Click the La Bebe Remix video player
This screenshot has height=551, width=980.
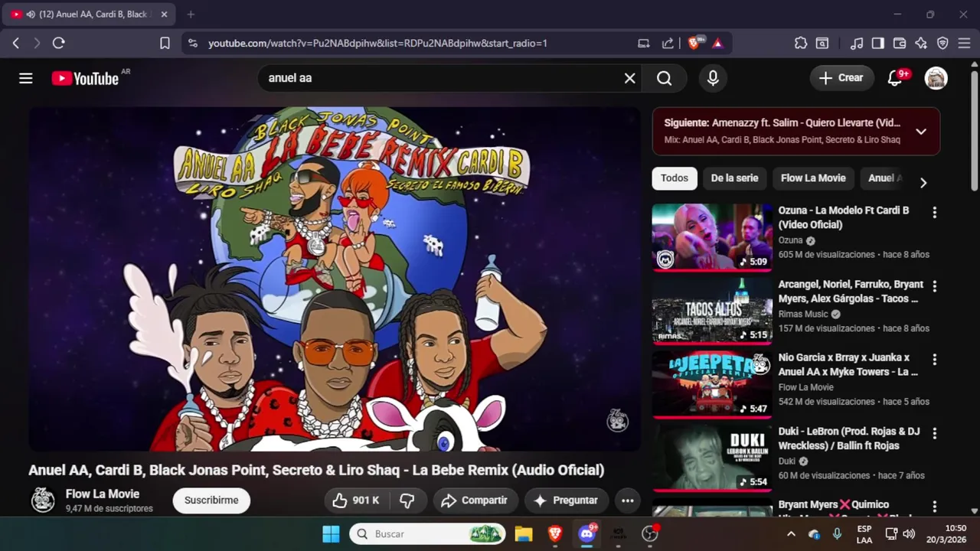click(x=335, y=279)
